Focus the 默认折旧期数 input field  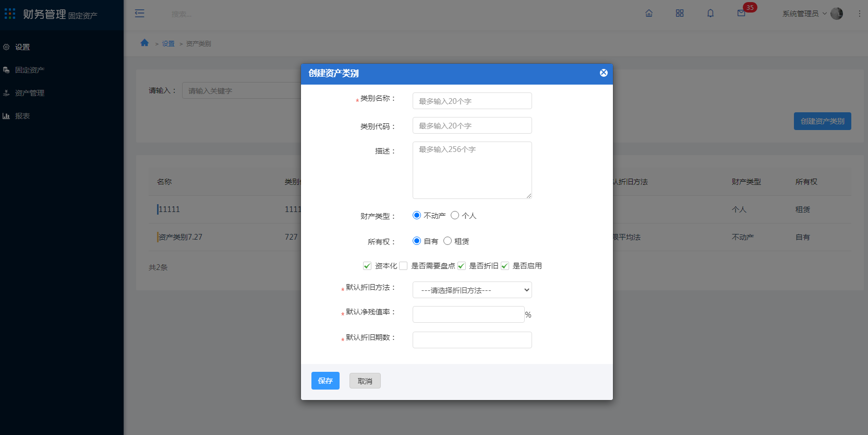point(472,340)
